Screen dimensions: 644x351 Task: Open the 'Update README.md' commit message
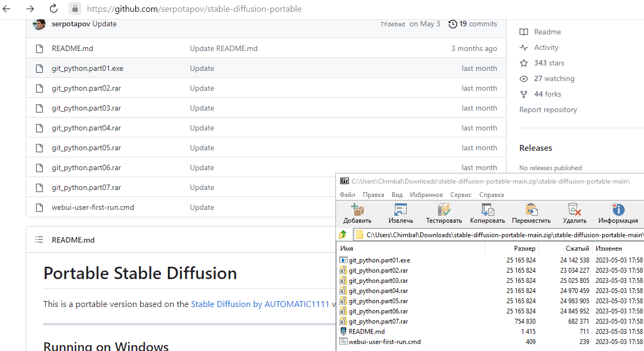coord(224,48)
